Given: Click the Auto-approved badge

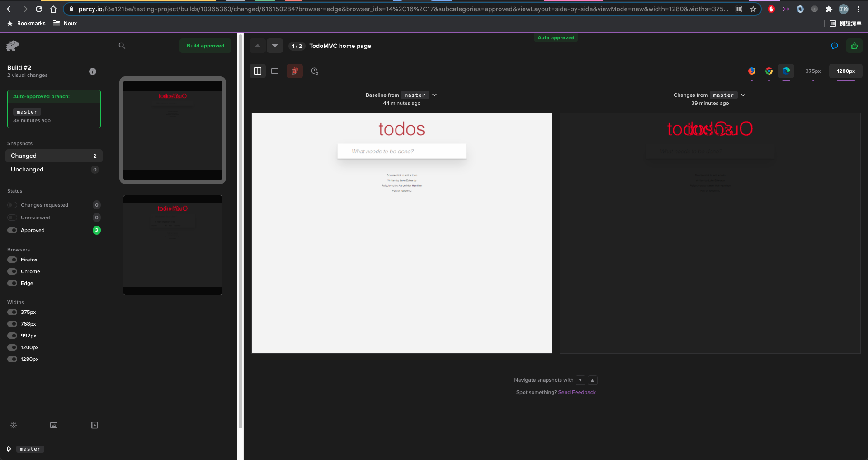Looking at the screenshot, I should pyautogui.click(x=556, y=38).
